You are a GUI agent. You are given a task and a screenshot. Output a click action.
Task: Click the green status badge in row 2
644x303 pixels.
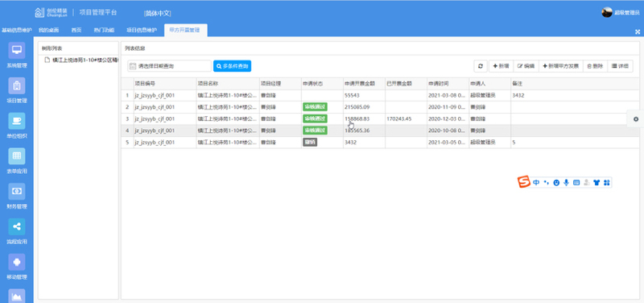(315, 107)
